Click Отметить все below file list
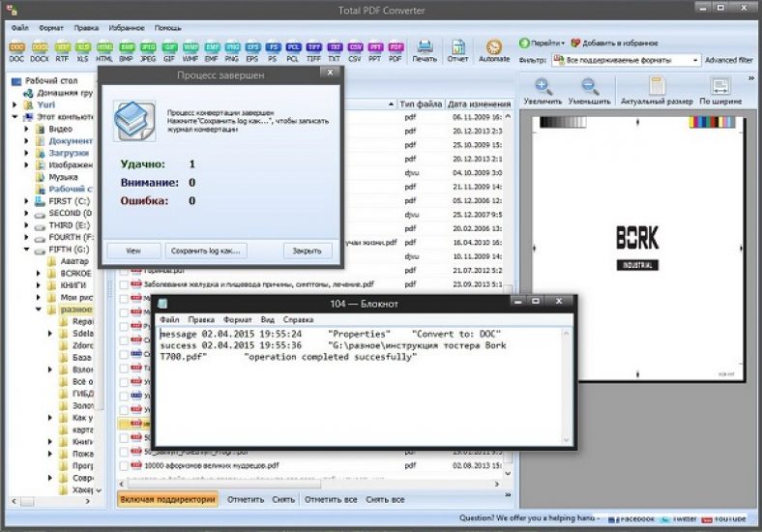Viewport: 762px width, 532px height. click(331, 499)
